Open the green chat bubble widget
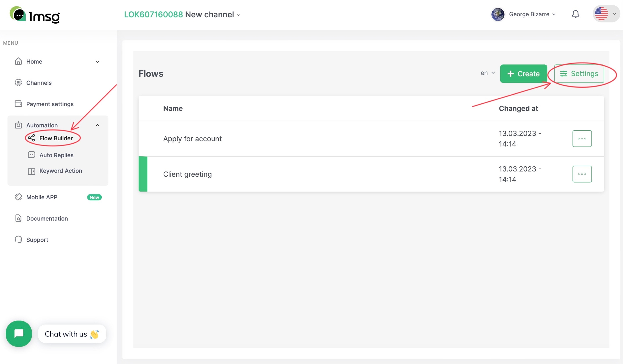The image size is (623, 364). (x=19, y=333)
